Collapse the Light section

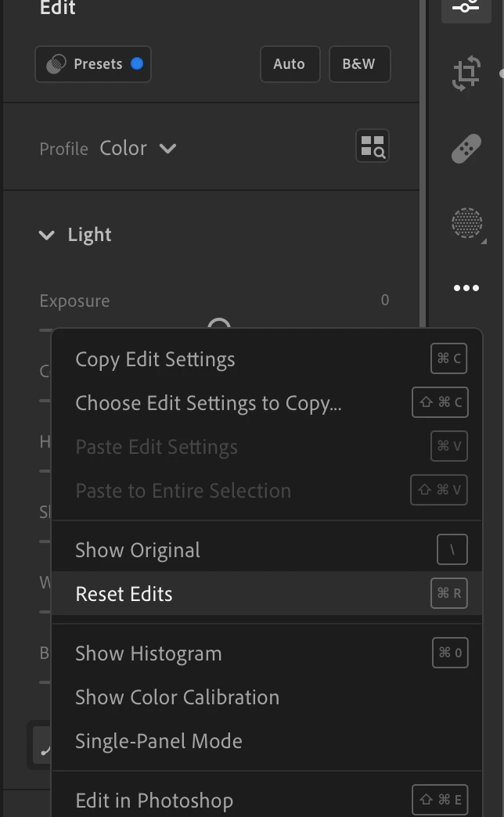point(47,235)
